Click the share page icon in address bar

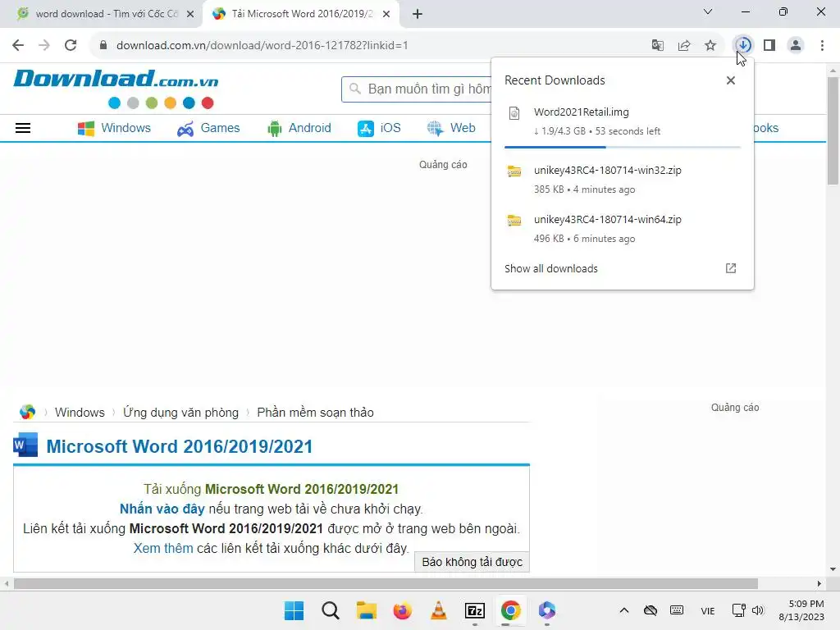684,46
